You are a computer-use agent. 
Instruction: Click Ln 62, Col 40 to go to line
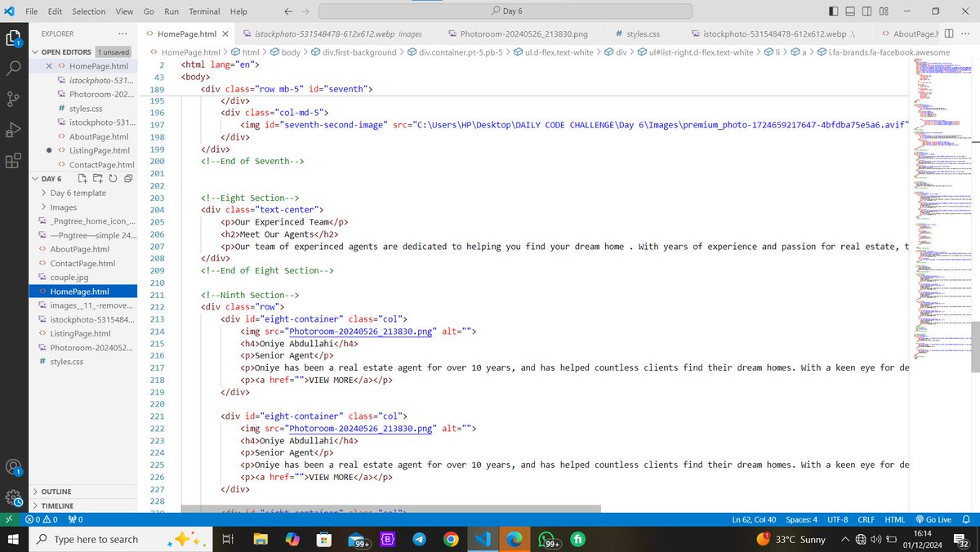(754, 519)
